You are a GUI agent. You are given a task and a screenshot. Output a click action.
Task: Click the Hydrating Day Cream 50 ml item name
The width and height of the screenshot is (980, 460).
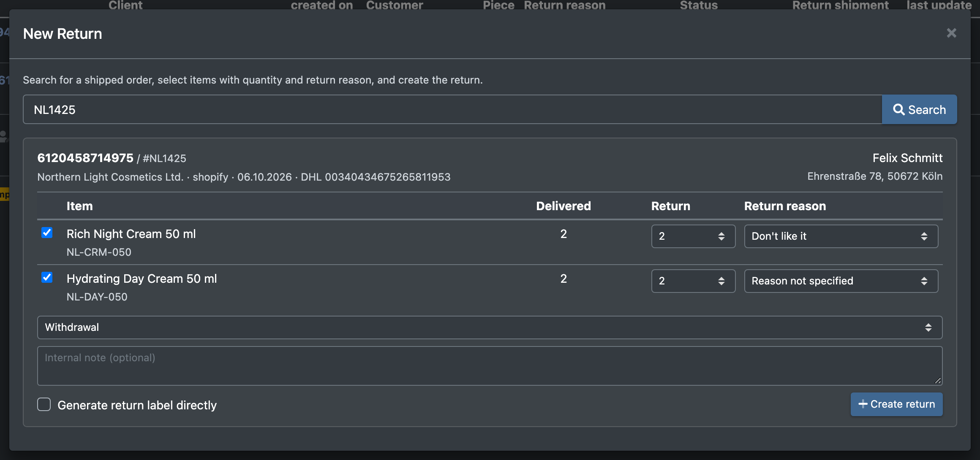coord(142,279)
